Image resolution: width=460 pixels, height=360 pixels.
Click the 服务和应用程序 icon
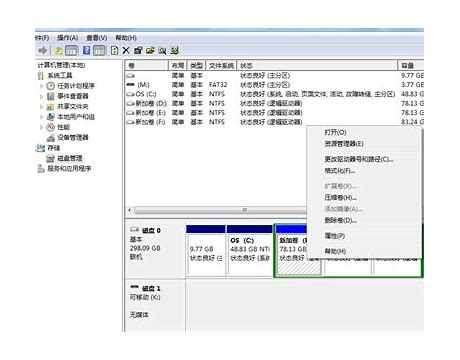click(41, 169)
